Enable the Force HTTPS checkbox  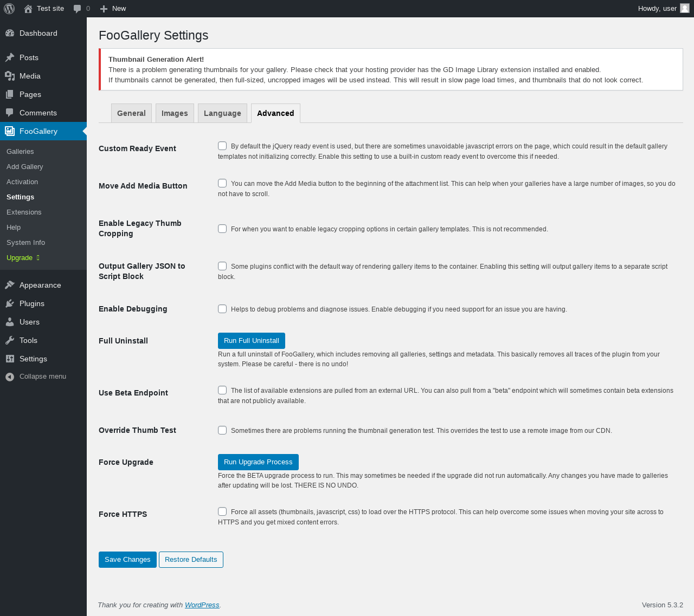pos(222,511)
